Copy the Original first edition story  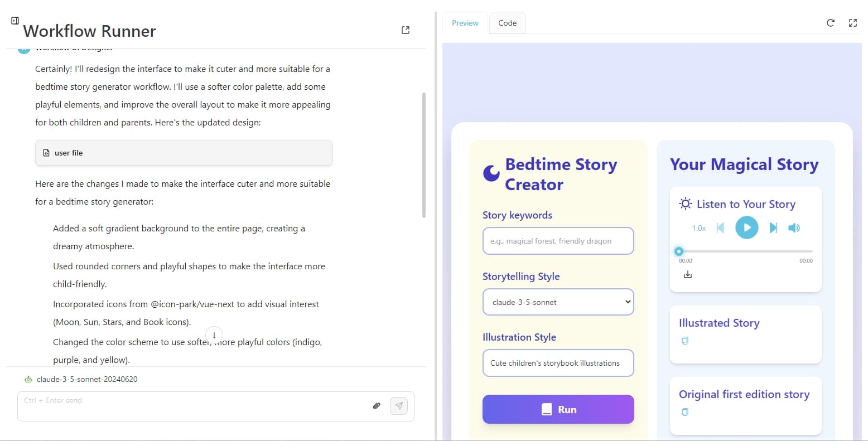(685, 412)
